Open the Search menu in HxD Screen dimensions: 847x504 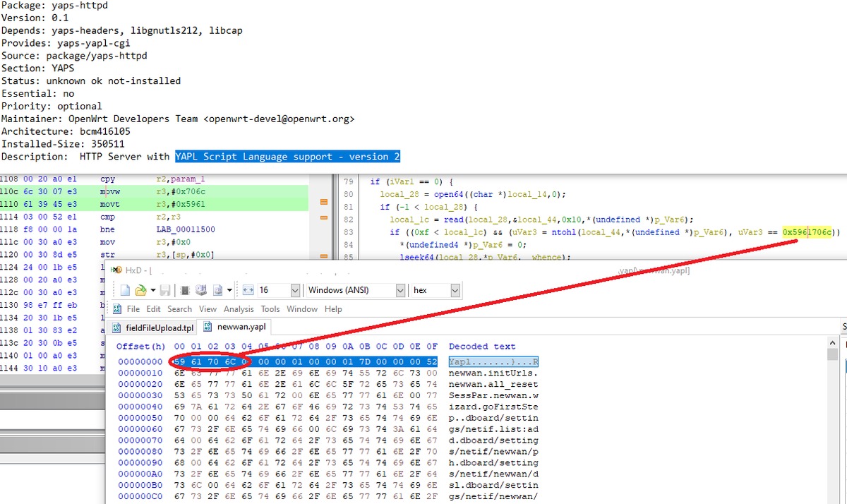coord(180,309)
